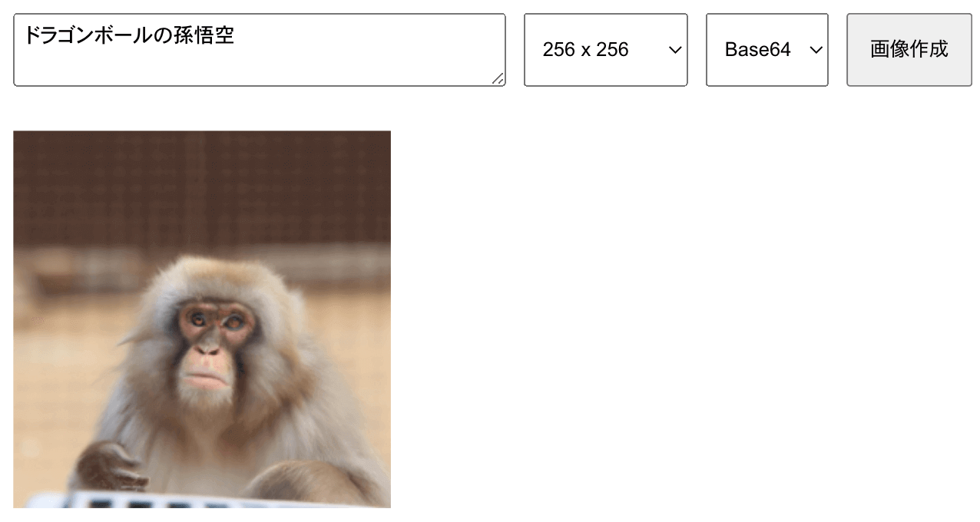This screenshot has height=522, width=980.
Task: Open the Base64 response format dropdown
Action: point(767,50)
